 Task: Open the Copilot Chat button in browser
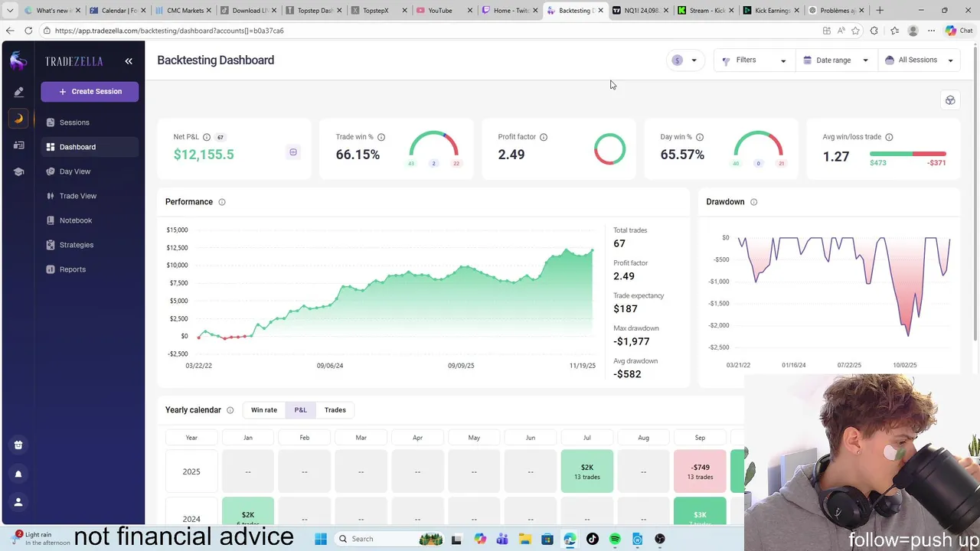959,31
